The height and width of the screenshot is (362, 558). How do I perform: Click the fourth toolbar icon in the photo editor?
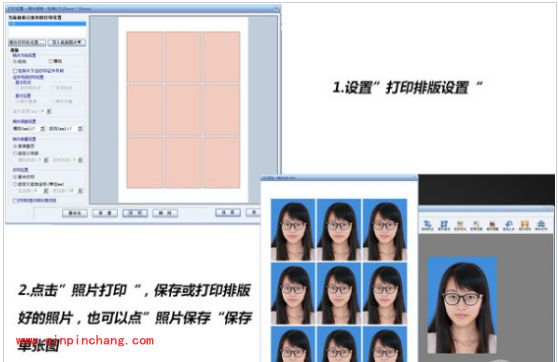tap(476, 225)
